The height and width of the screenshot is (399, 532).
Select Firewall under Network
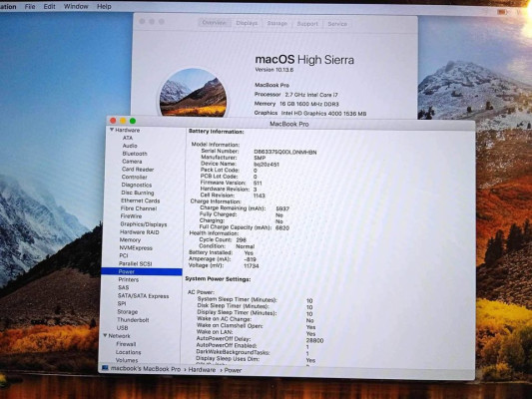coord(126,344)
